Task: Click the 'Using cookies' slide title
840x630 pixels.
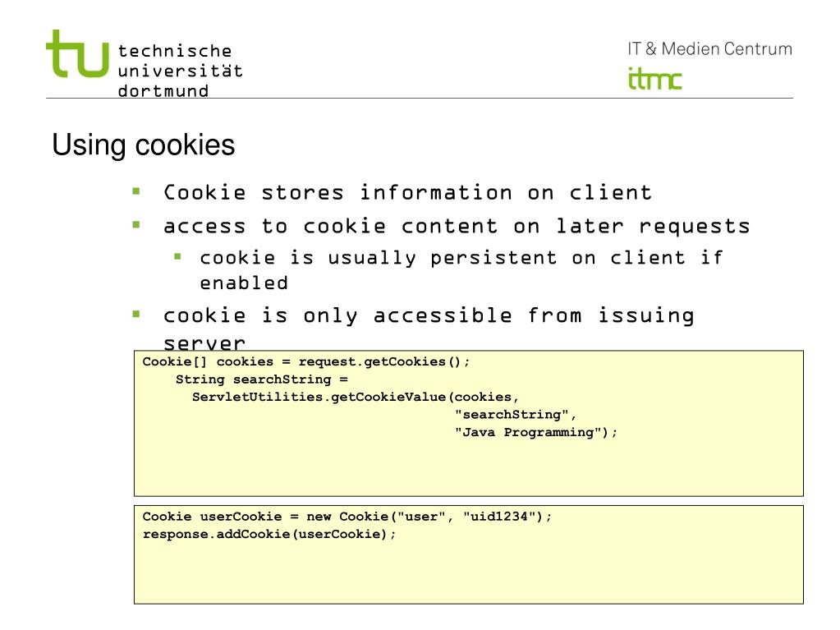Action: [144, 145]
